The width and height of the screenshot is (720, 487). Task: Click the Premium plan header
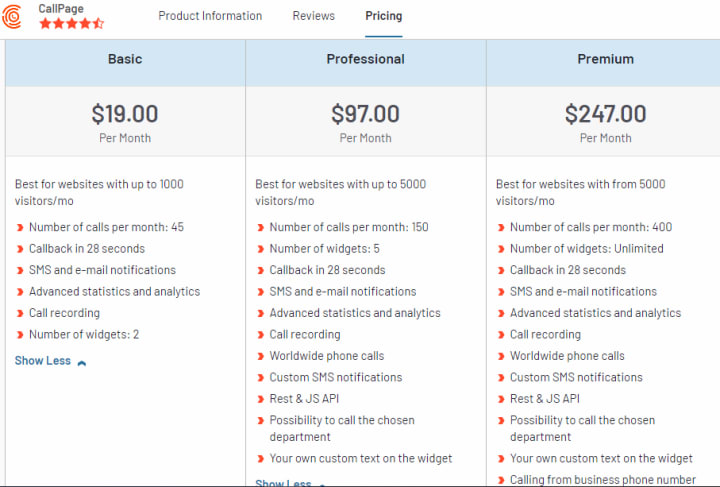605,59
